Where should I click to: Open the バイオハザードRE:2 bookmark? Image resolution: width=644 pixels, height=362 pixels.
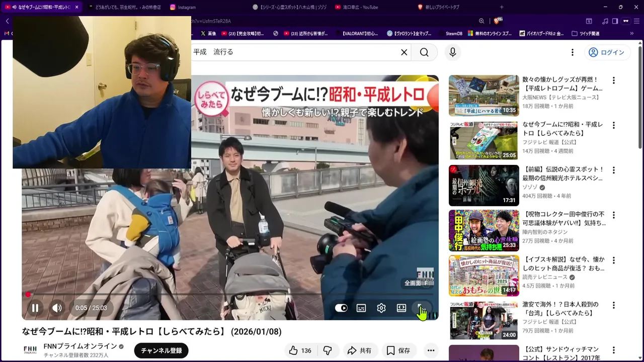(541, 34)
